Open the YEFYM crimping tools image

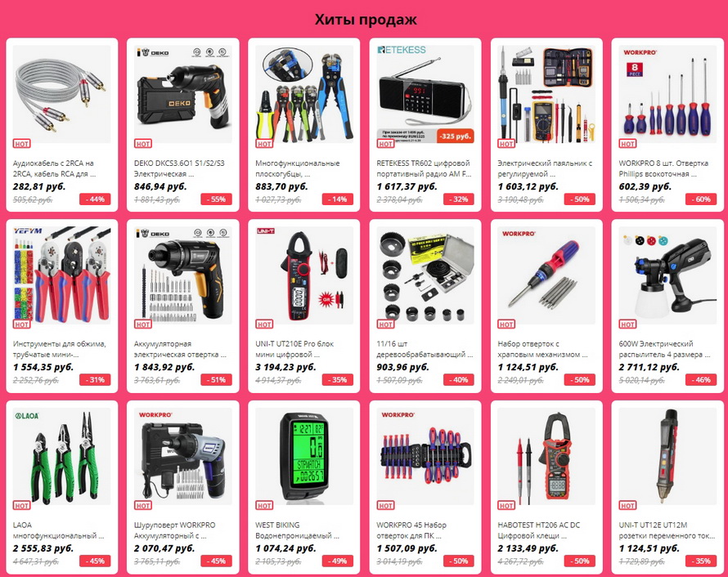tap(61, 275)
